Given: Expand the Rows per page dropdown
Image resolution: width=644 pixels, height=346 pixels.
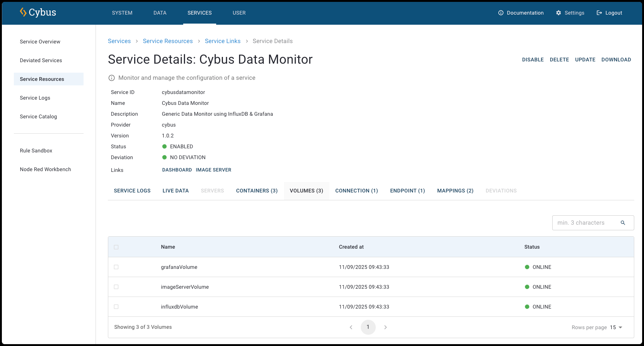Looking at the screenshot, I should [616, 327].
